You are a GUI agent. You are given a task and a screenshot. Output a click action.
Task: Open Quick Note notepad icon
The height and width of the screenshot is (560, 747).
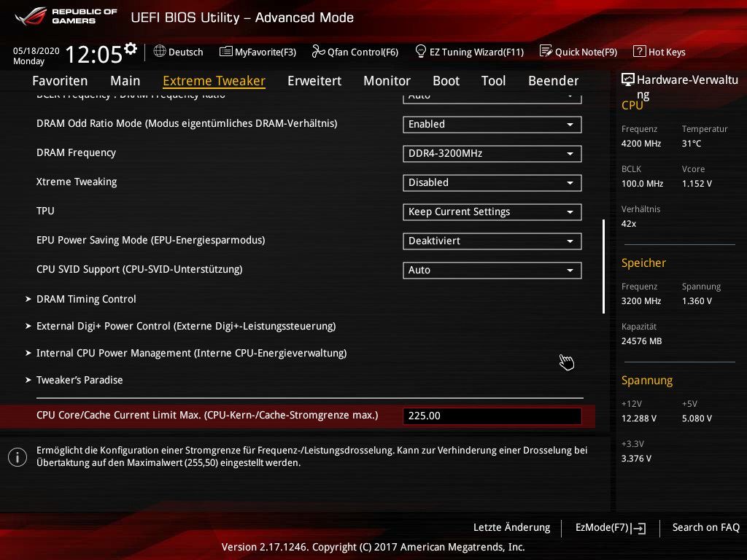click(546, 51)
